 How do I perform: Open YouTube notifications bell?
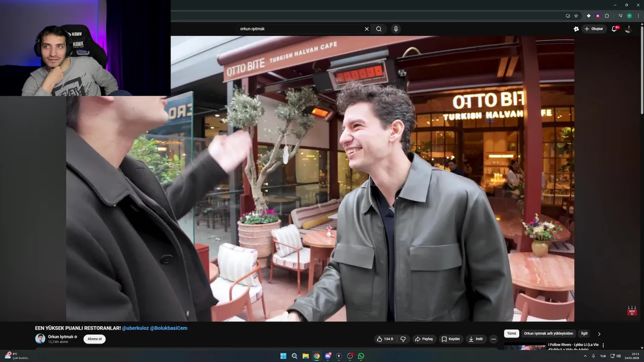(614, 29)
